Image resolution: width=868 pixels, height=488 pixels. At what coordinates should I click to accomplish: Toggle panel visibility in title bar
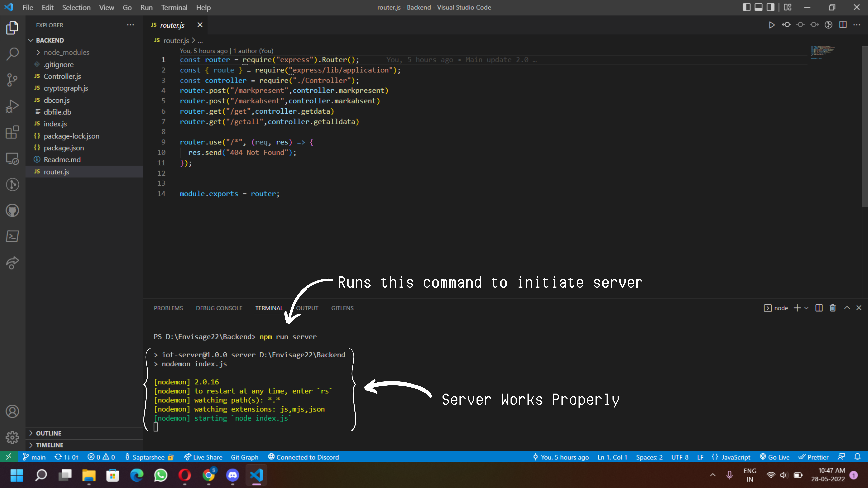tap(758, 7)
